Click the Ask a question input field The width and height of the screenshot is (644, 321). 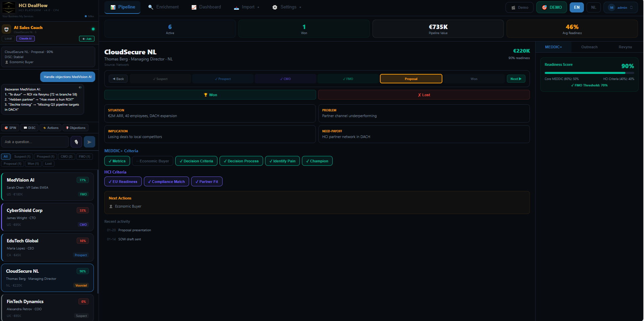click(x=35, y=141)
